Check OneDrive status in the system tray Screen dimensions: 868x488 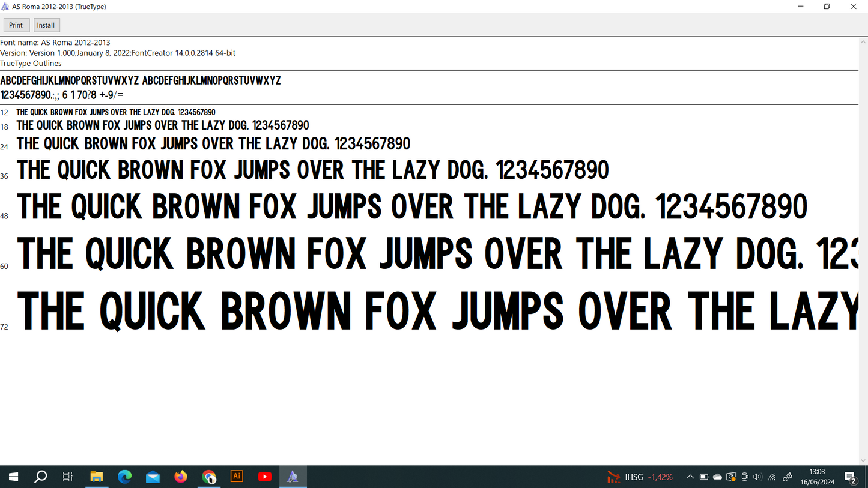tap(717, 476)
